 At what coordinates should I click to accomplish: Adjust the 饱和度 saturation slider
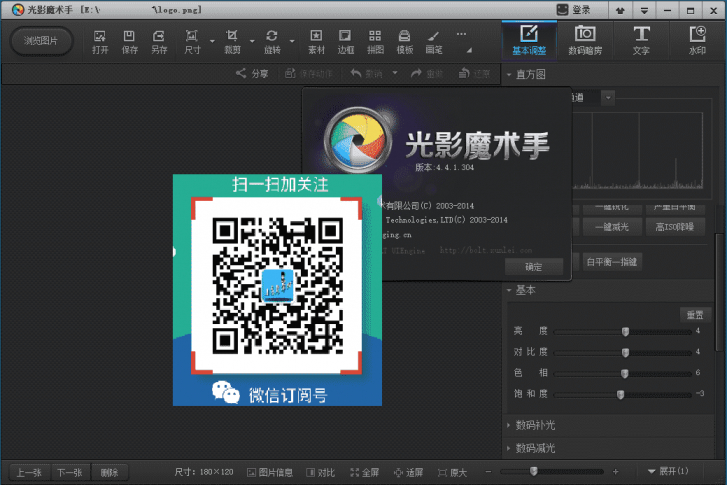point(620,394)
